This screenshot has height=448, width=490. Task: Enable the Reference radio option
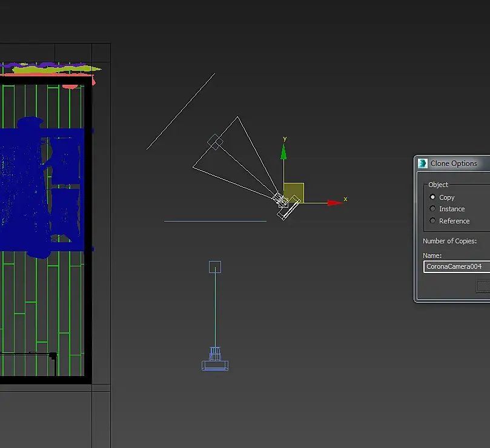[432, 221]
